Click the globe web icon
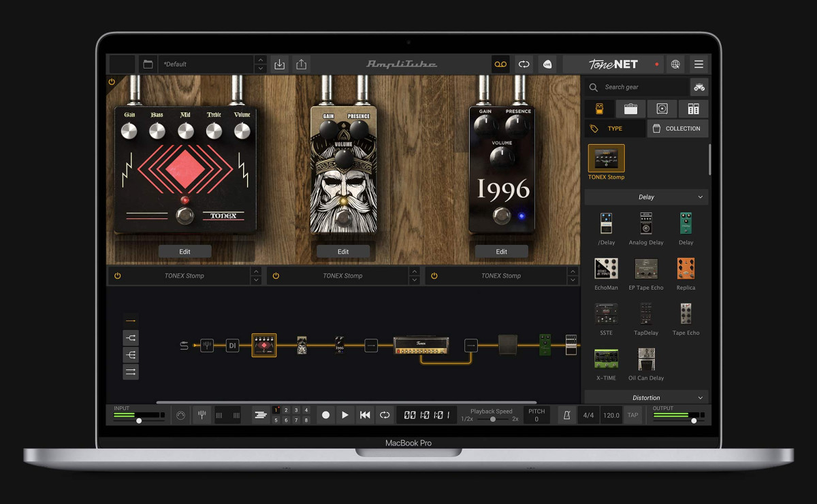The width and height of the screenshot is (817, 504). (x=675, y=64)
